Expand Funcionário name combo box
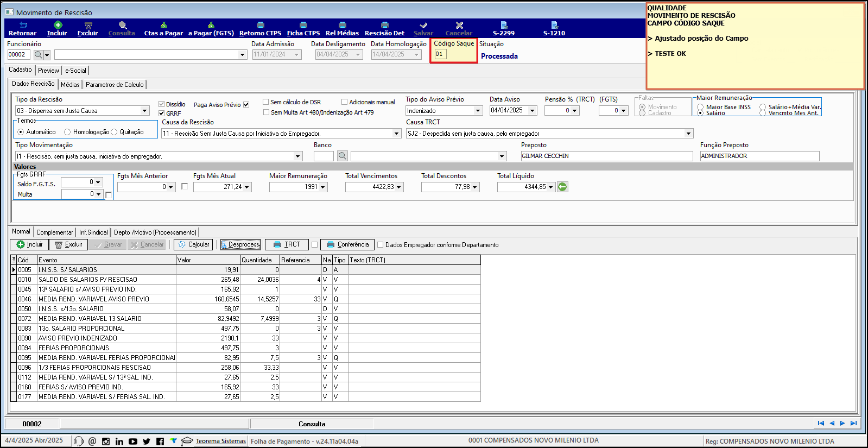The image size is (868, 448). pos(243,55)
